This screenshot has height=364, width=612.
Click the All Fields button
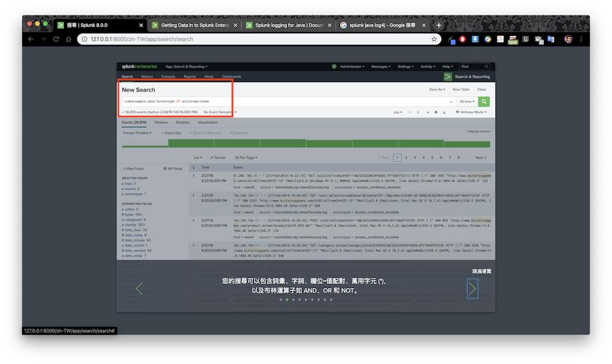coord(173,169)
